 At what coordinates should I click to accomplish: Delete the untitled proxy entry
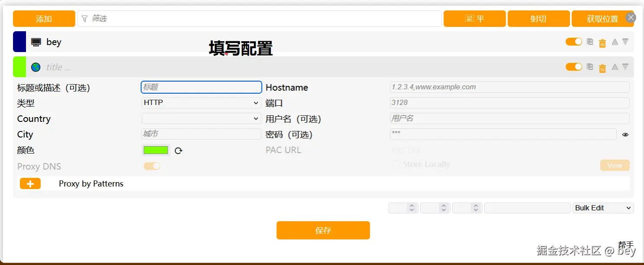click(602, 67)
